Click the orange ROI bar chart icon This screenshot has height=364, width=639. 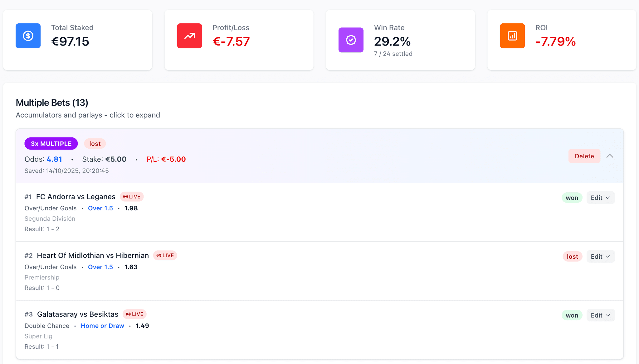[x=512, y=36]
